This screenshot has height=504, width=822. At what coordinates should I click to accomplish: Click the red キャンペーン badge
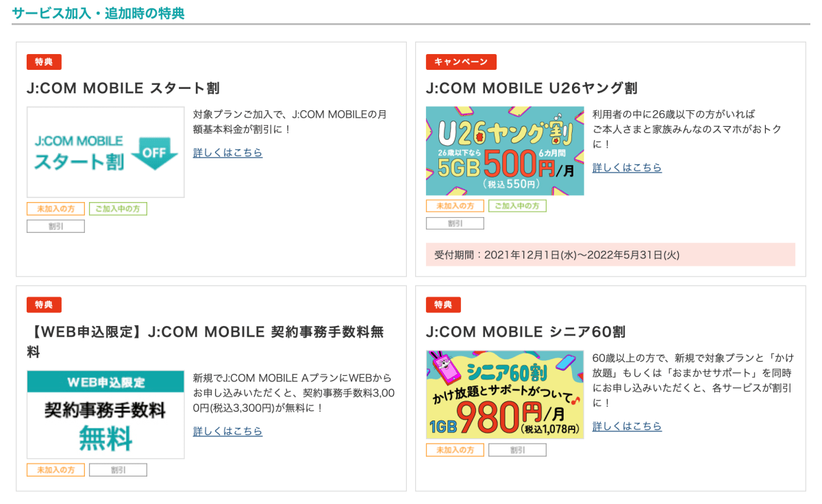pyautogui.click(x=461, y=62)
